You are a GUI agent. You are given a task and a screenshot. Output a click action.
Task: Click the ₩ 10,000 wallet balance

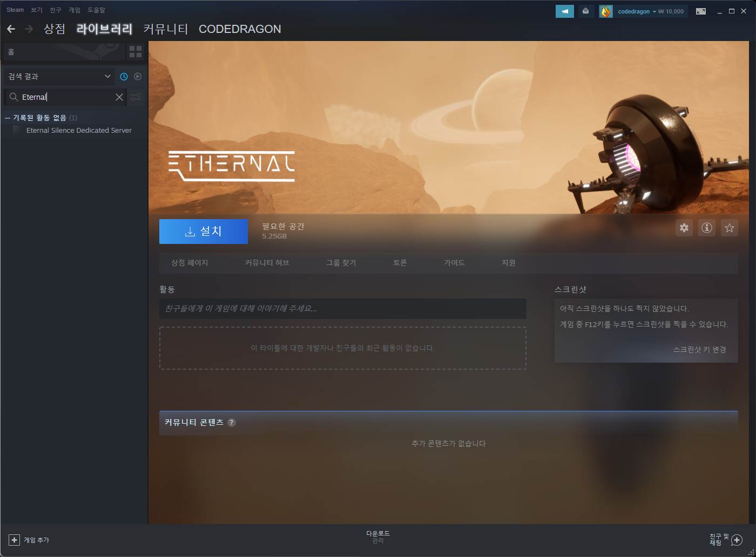pyautogui.click(x=671, y=11)
